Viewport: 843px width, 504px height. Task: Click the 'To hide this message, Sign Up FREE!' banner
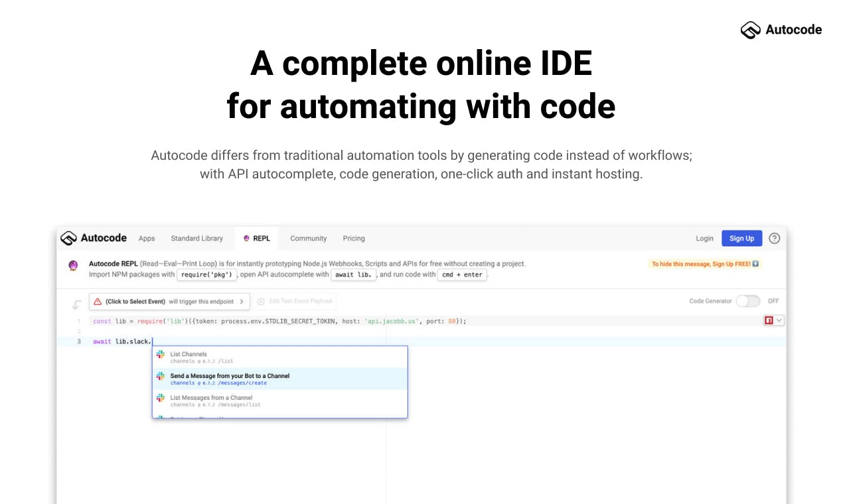pos(705,264)
